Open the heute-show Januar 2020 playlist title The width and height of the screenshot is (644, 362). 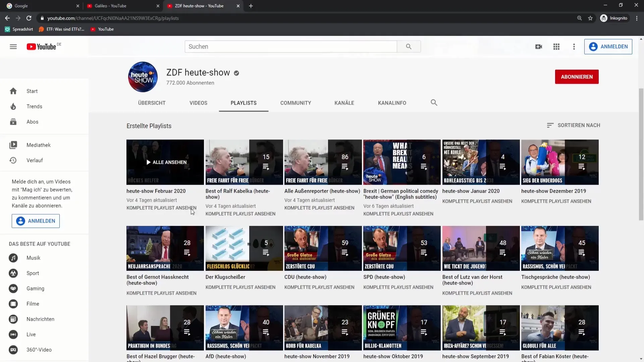pyautogui.click(x=471, y=191)
